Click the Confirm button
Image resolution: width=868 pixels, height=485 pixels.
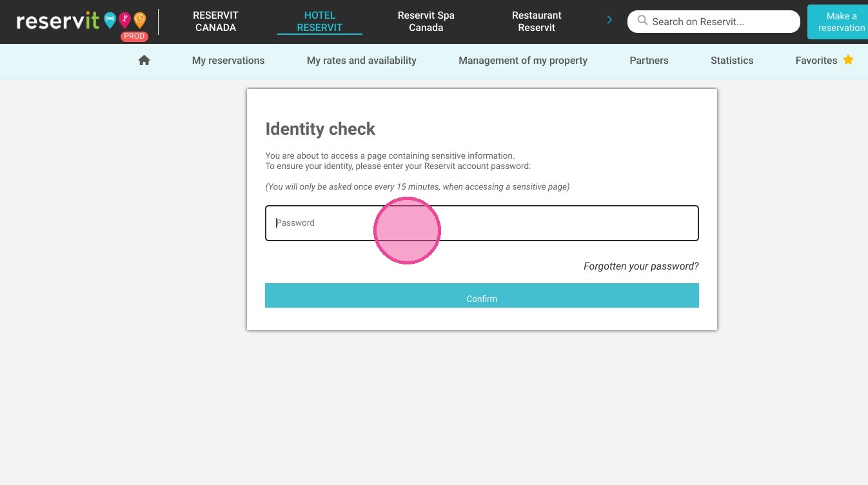(x=482, y=295)
